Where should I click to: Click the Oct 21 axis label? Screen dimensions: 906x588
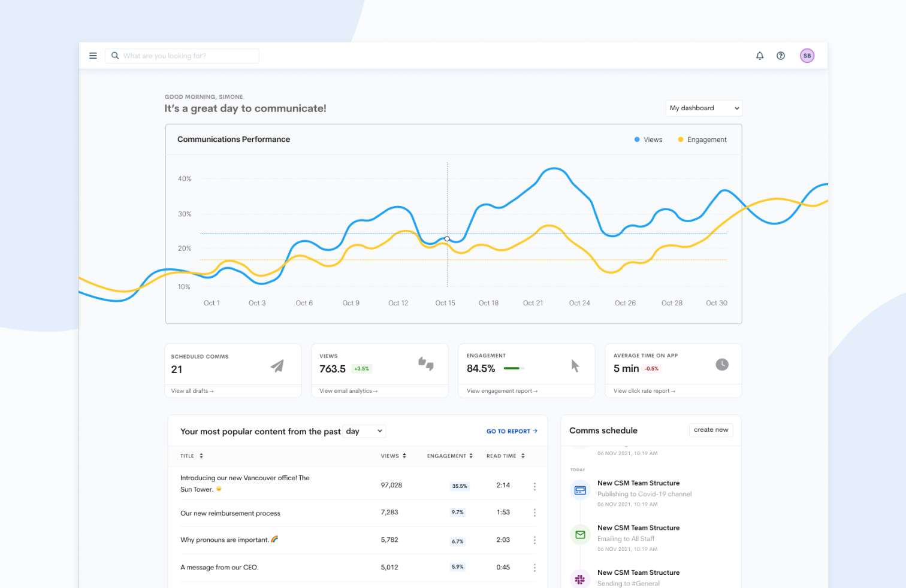[x=533, y=303]
